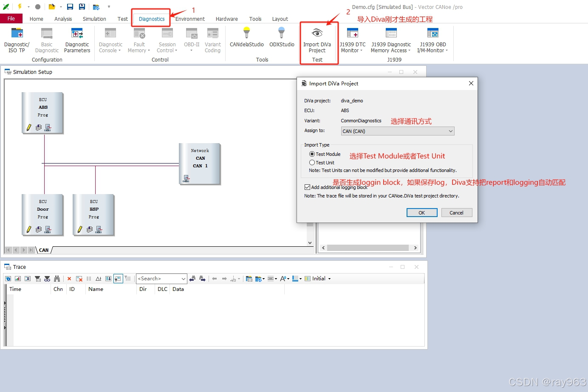Switch to the Diagnostics ribbon tab
The width and height of the screenshot is (588, 392).
(x=152, y=19)
